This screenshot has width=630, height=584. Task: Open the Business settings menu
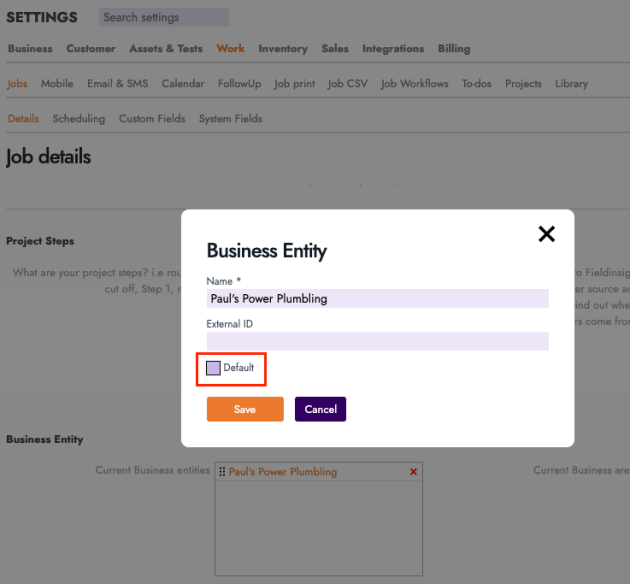pos(30,49)
